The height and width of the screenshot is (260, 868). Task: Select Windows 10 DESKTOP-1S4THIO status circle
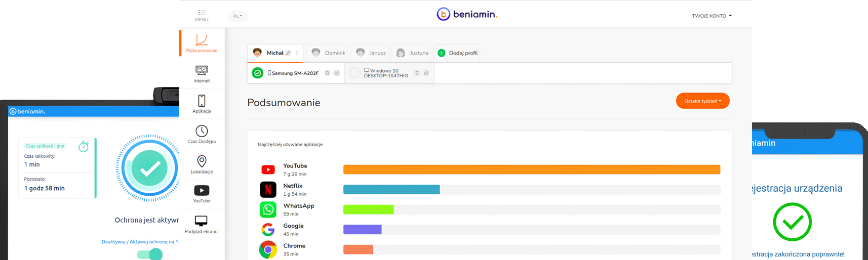tap(354, 73)
